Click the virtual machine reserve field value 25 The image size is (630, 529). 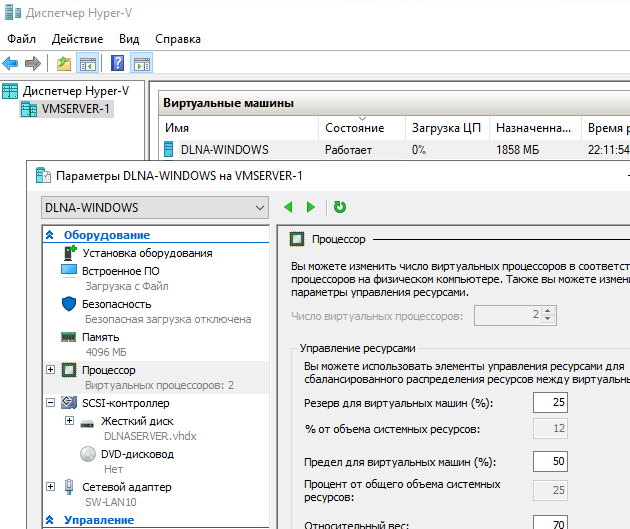point(550,402)
